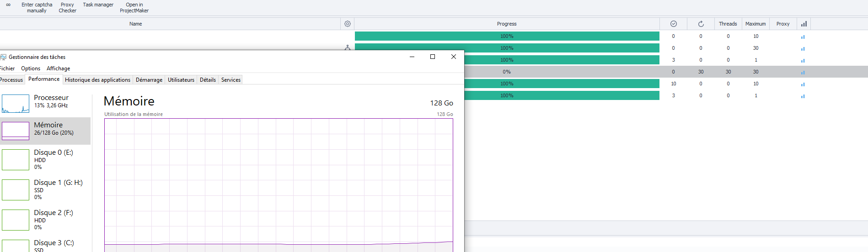Open Fichier menu in Gestionnaire des tâches
Viewport: 868px width, 252px height.
coord(7,68)
